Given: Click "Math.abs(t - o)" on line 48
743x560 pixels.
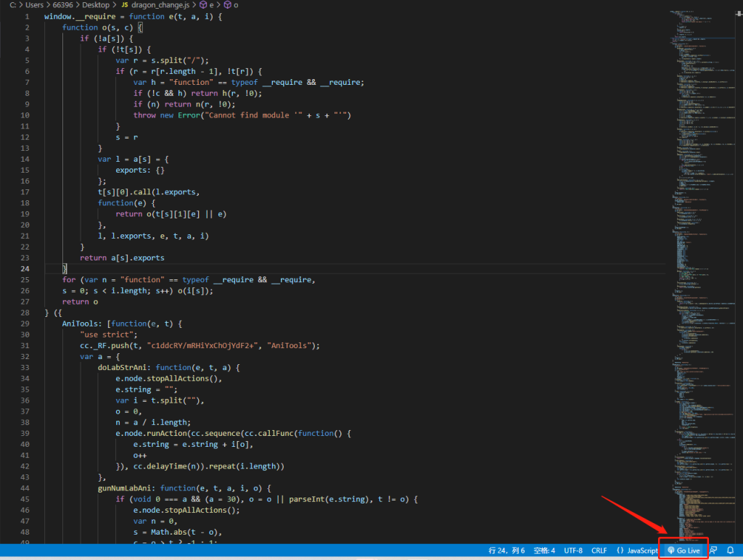Looking at the screenshot, I should coord(184,532).
